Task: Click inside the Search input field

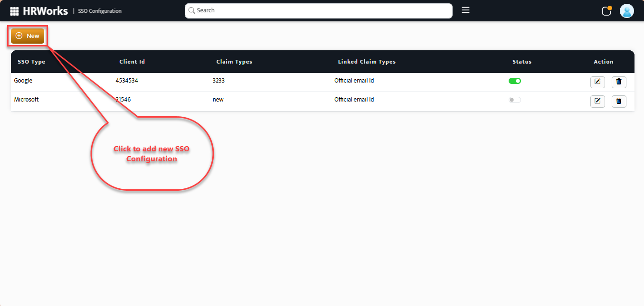Action: tap(318, 10)
